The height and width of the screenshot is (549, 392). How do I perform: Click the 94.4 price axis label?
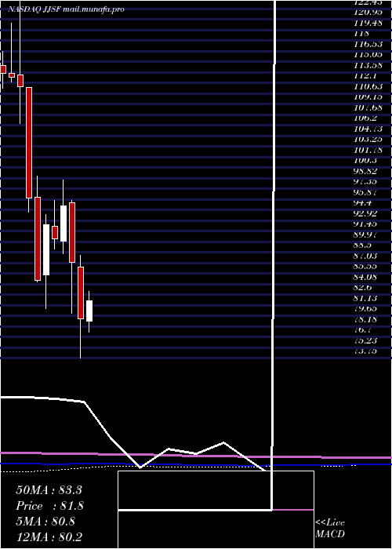click(x=363, y=202)
